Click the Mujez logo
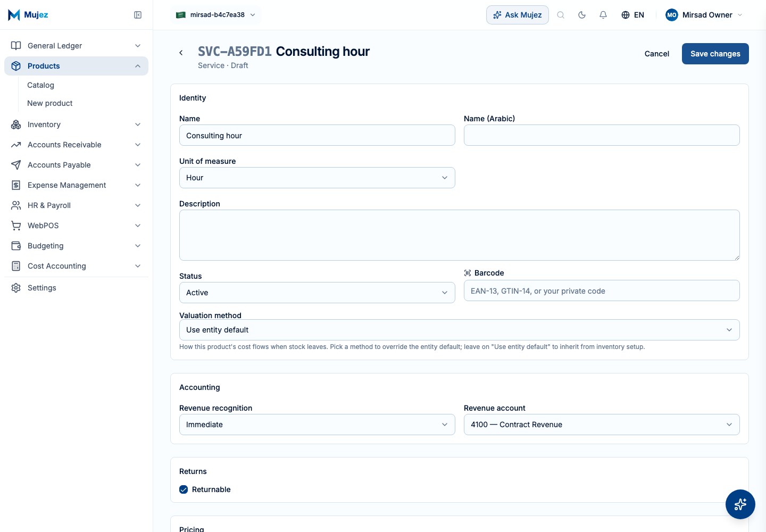This screenshot has height=532, width=766. 28,15
